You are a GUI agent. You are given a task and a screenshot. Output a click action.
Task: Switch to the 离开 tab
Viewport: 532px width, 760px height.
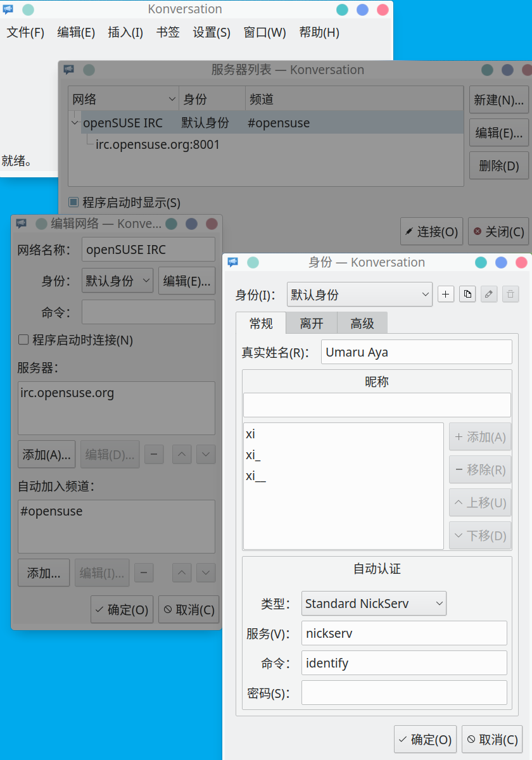(312, 324)
